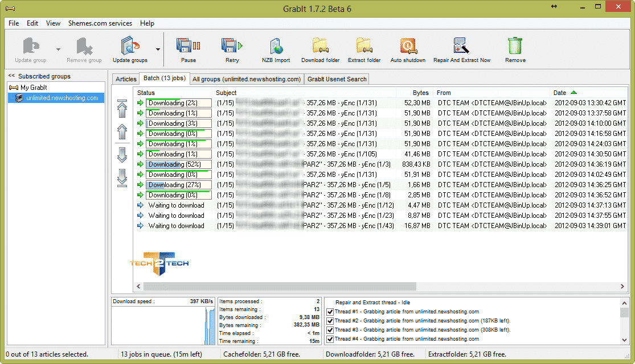Image resolution: width=635 pixels, height=364 pixels.
Task: Expand dropdown arrow beside Update group
Action: click(x=58, y=49)
